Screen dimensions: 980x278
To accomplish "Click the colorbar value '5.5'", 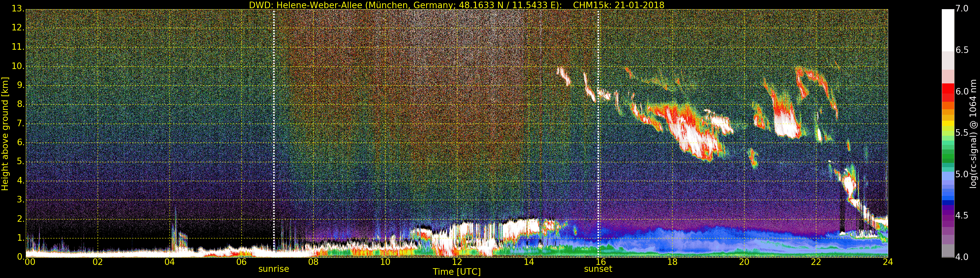I will point(962,132).
